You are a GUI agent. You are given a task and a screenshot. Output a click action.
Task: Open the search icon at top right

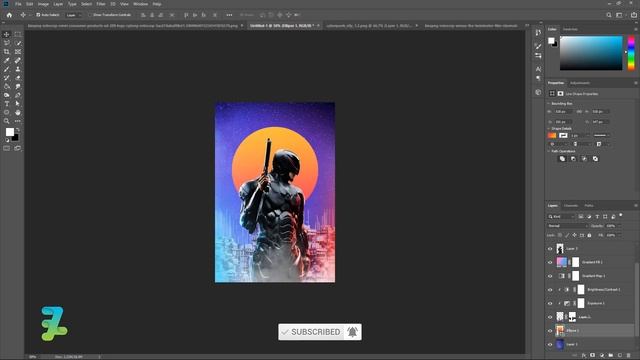tap(609, 15)
